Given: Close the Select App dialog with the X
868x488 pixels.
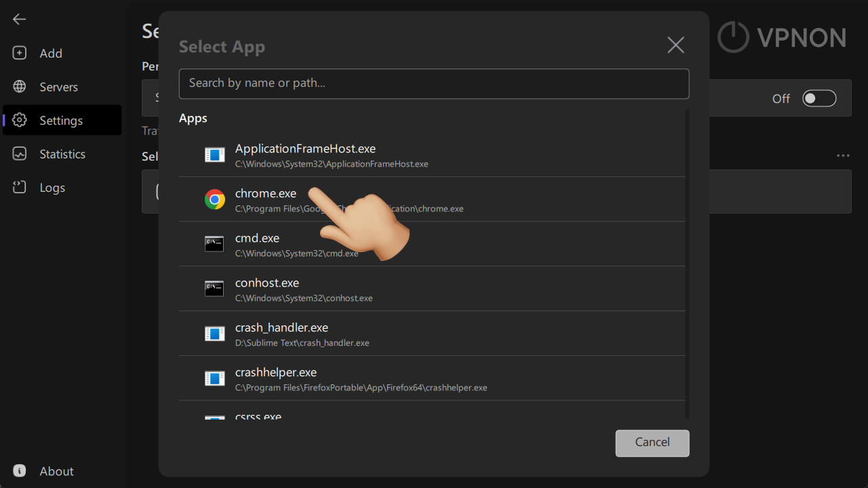Looking at the screenshot, I should click(675, 45).
